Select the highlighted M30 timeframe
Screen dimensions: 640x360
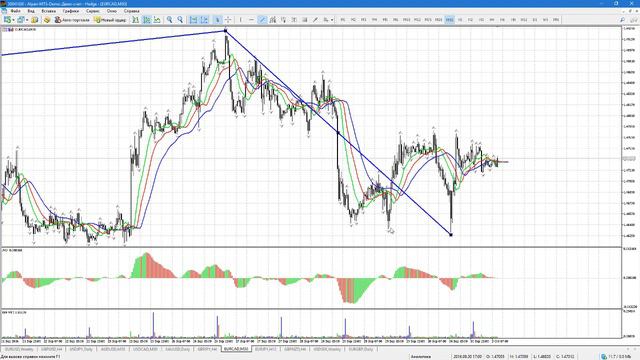449,20
